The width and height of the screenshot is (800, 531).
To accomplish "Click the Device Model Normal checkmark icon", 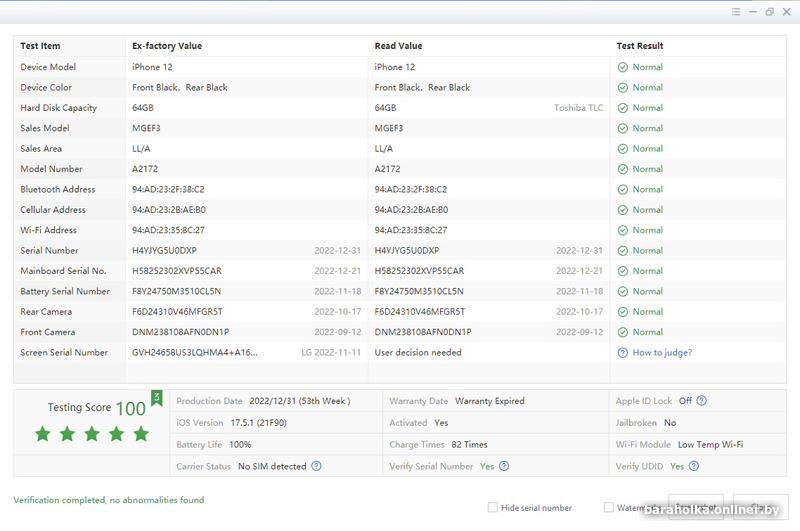I will (x=623, y=67).
